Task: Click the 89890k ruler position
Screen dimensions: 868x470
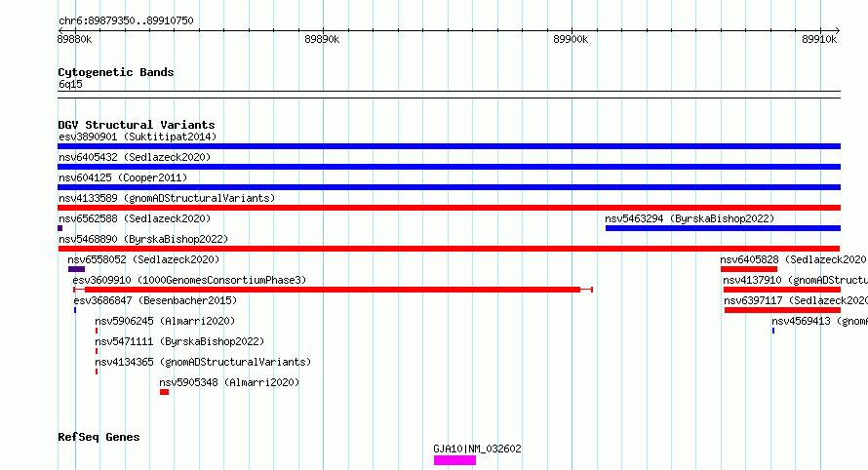Action: (x=322, y=39)
